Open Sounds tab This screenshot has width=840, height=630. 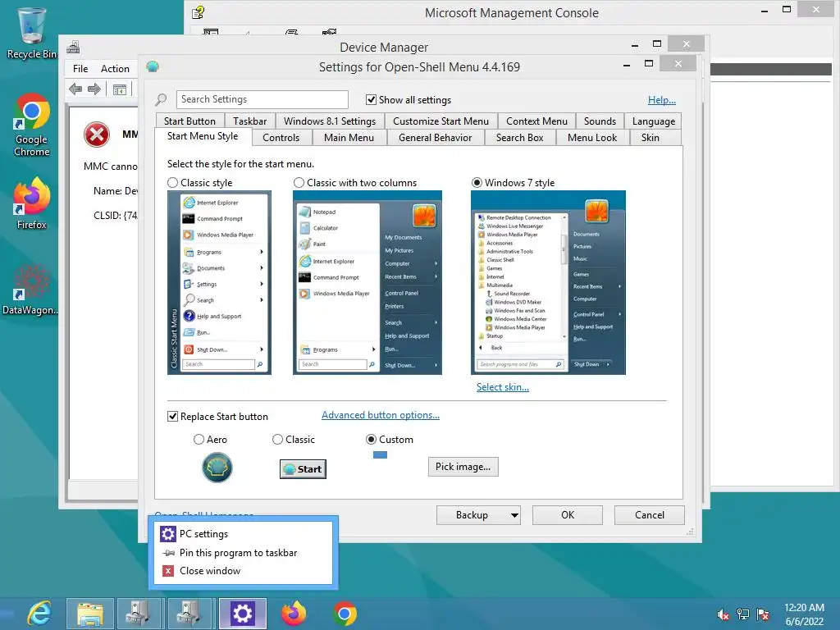(600, 121)
